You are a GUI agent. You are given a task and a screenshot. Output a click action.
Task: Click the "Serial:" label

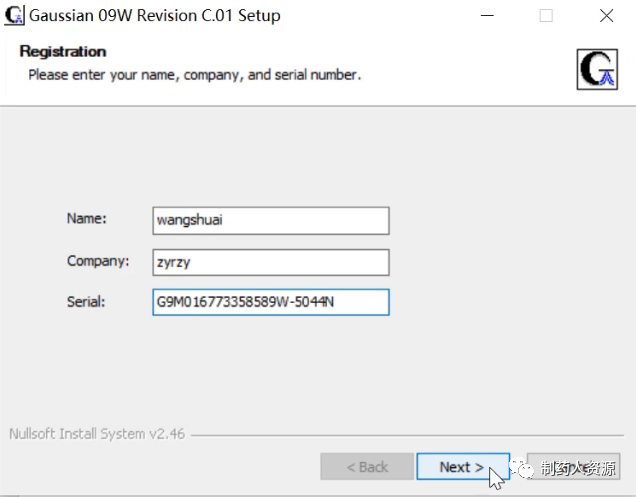[87, 301]
